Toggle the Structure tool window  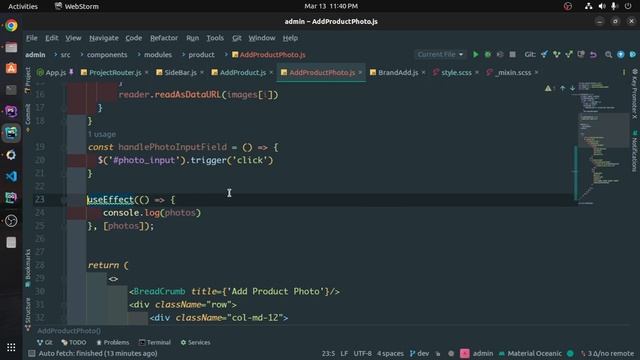[x=27, y=314]
